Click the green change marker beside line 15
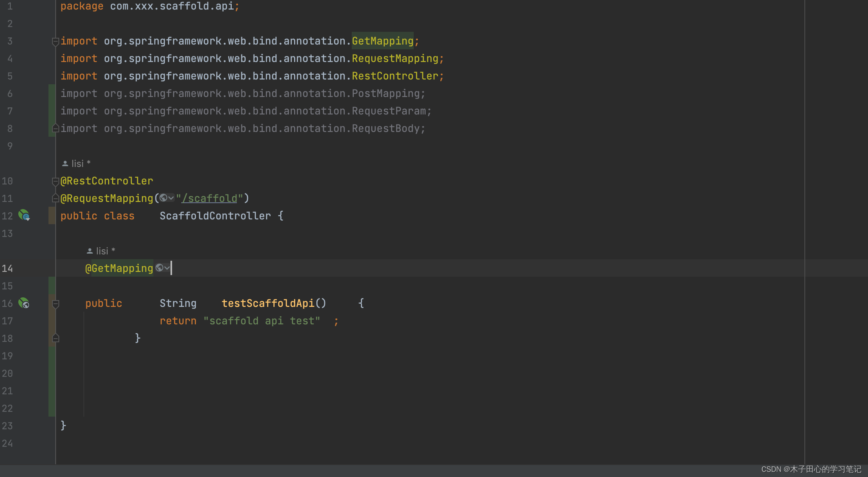The image size is (868, 477). click(x=52, y=285)
